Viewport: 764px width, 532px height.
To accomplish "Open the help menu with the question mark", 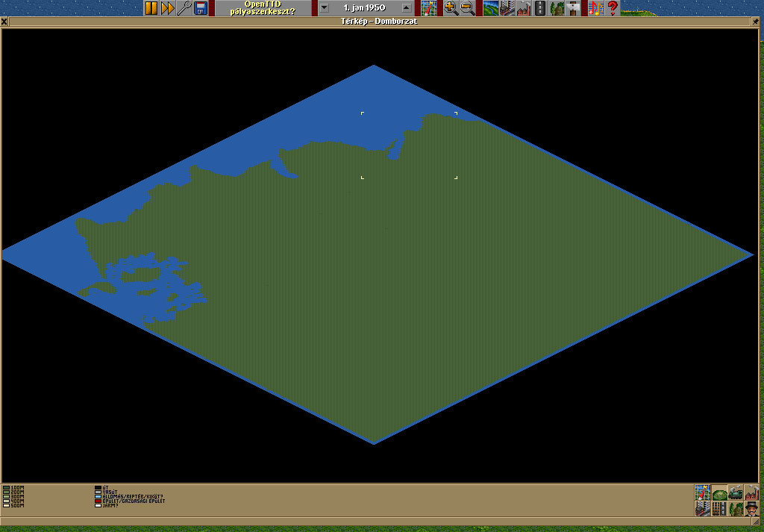I will pos(612,7).
